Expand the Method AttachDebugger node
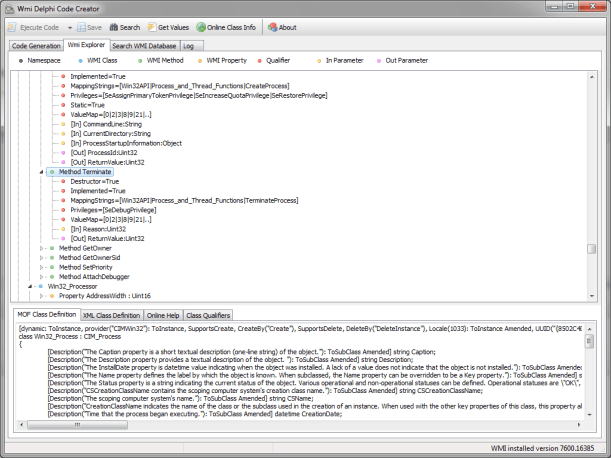The image size is (611, 458). (x=41, y=277)
